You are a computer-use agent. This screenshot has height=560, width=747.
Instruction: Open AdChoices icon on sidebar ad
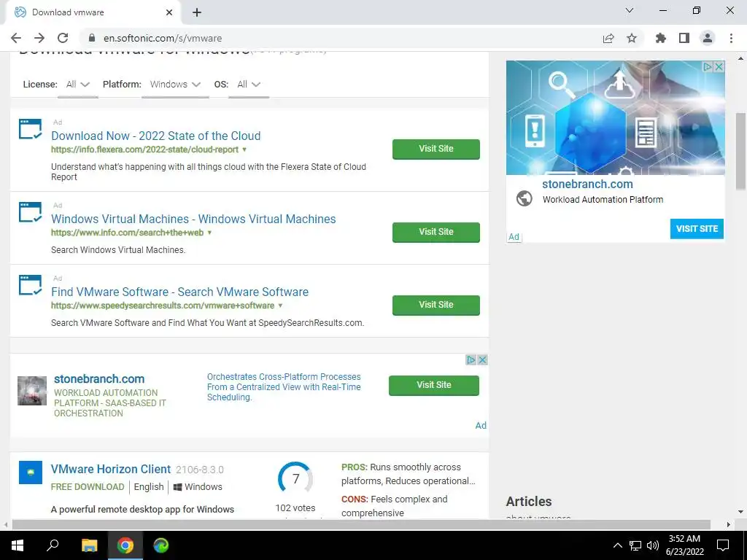[x=708, y=66]
